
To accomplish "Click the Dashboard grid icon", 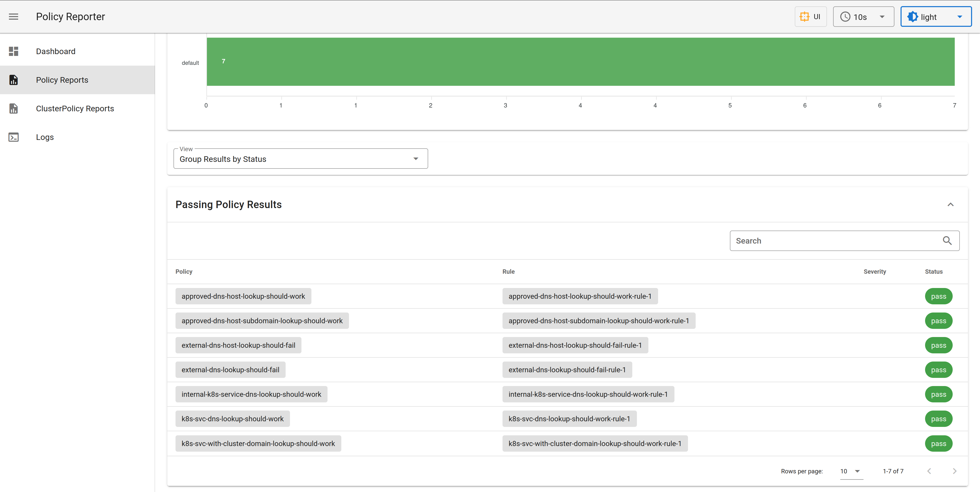I will click(14, 51).
